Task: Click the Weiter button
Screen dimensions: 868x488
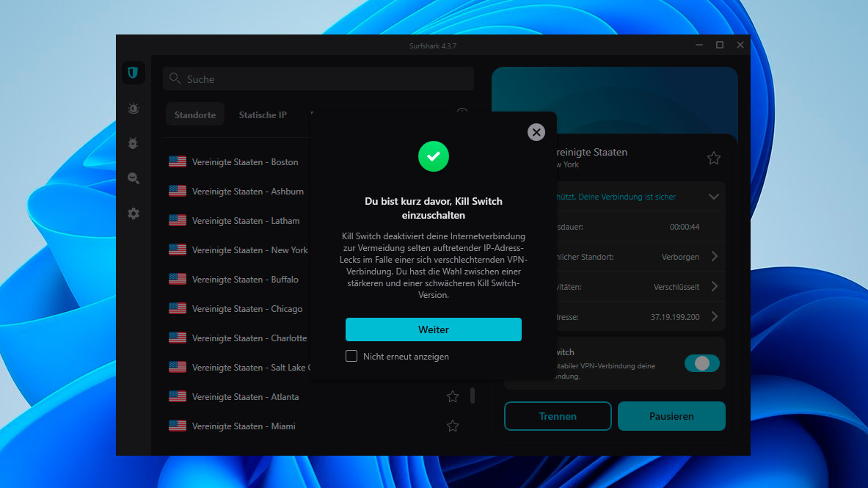Action: tap(434, 329)
